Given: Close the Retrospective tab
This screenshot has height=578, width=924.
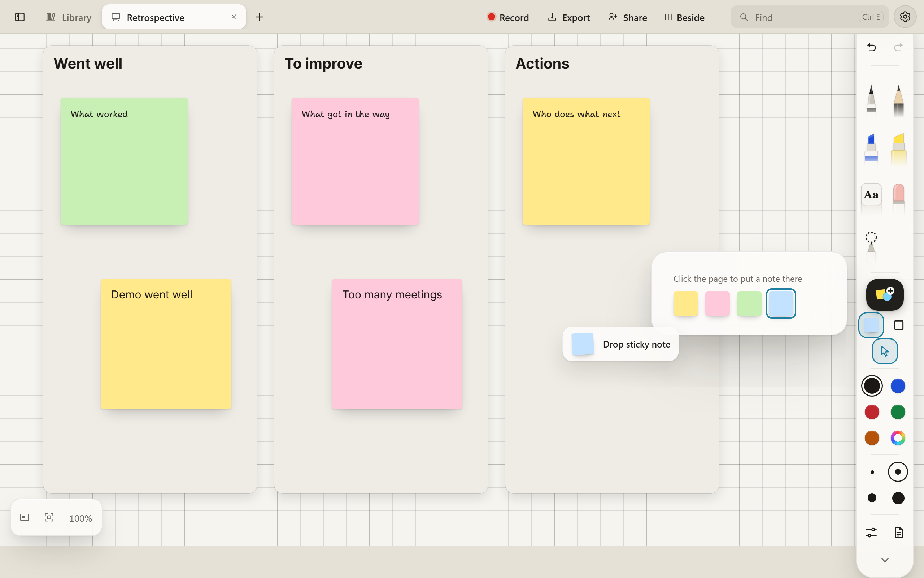Looking at the screenshot, I should tap(234, 17).
